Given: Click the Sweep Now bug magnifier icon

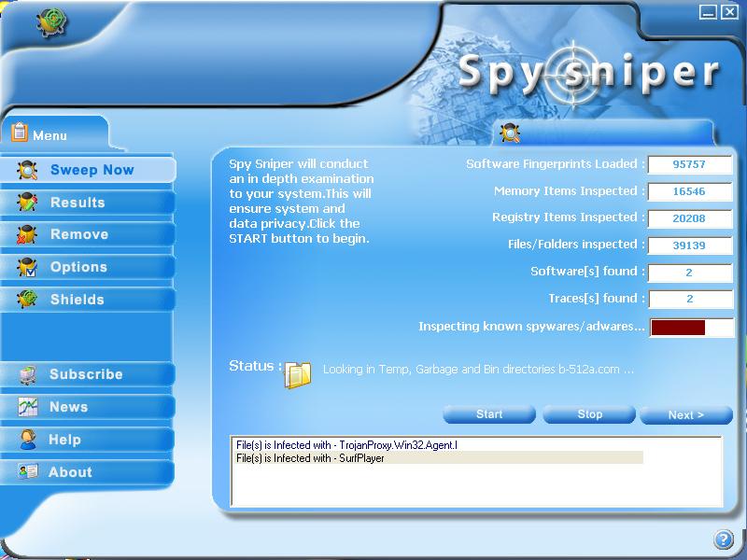Looking at the screenshot, I should [x=27, y=170].
